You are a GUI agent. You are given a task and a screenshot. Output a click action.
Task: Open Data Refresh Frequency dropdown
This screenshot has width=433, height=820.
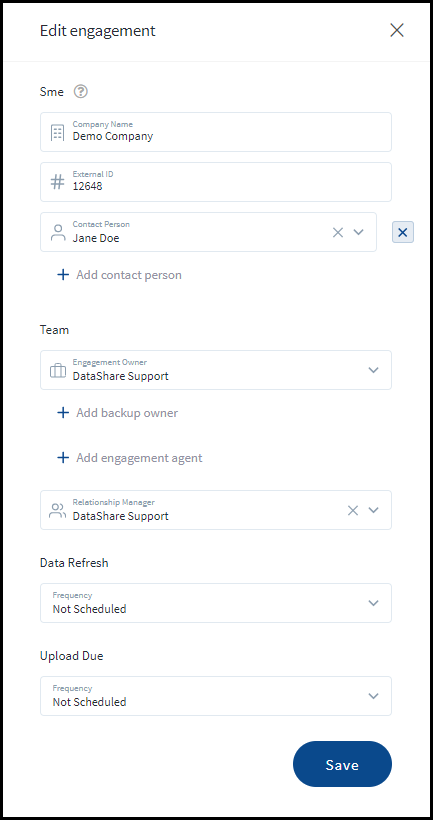click(216, 603)
